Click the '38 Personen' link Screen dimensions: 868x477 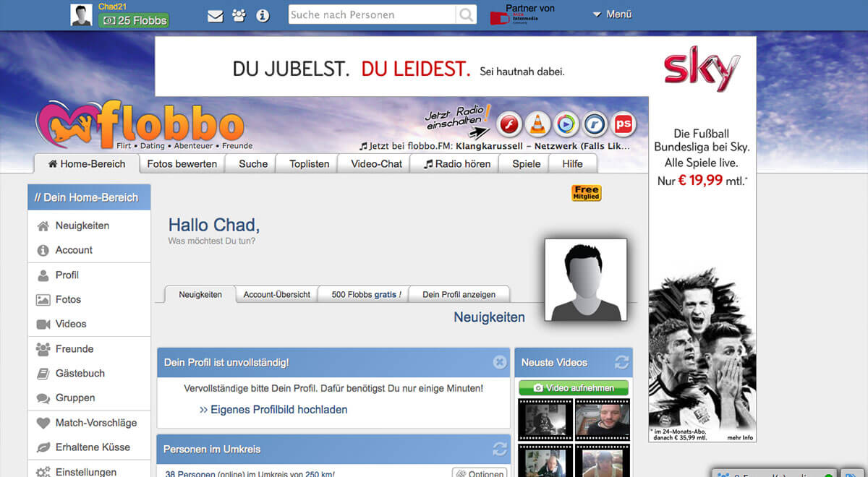pyautogui.click(x=190, y=474)
